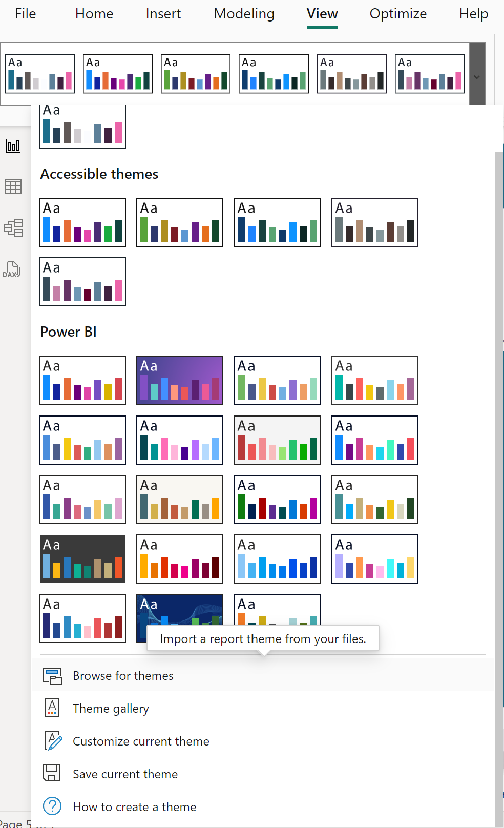Open the File menu

point(25,14)
